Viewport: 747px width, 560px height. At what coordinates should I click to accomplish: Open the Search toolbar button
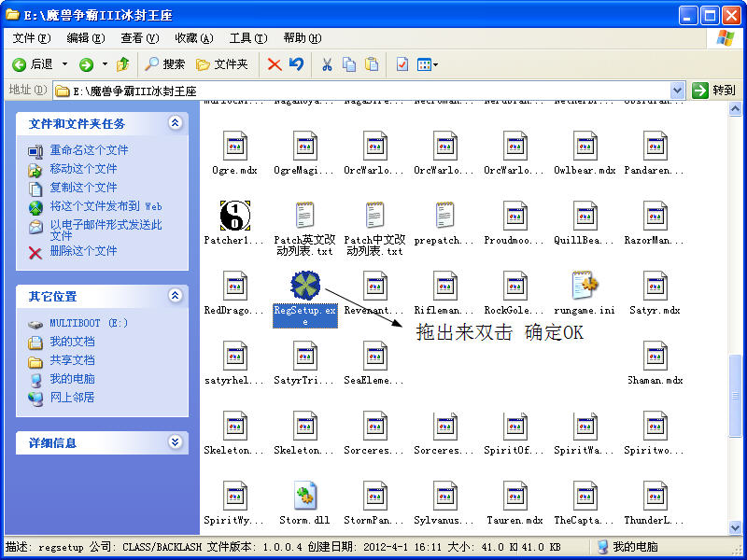tap(164, 64)
